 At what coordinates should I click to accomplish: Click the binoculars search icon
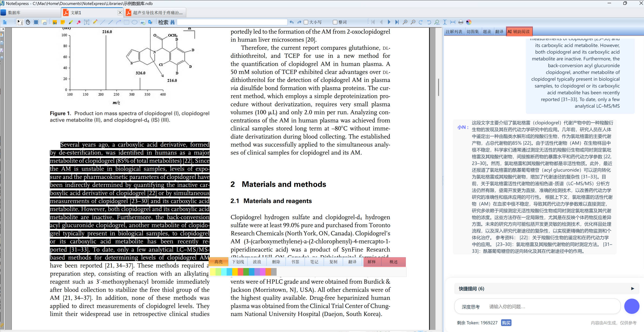(x=172, y=22)
